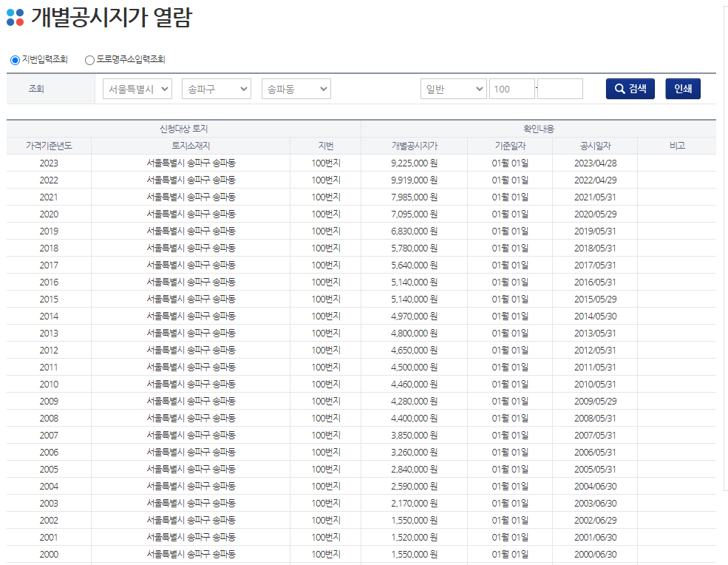Click the price 2,840,000 원
This screenshot has height=565, width=728.
[x=414, y=470]
